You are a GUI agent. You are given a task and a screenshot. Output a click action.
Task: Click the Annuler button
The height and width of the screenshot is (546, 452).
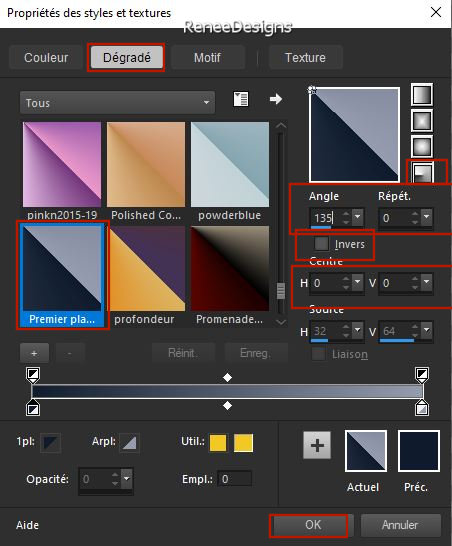point(400,525)
